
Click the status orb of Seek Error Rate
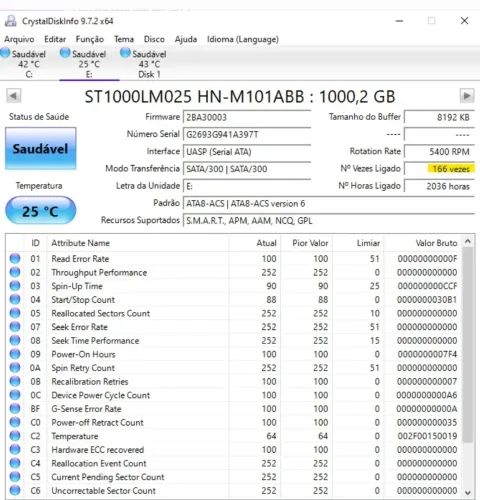click(15, 327)
